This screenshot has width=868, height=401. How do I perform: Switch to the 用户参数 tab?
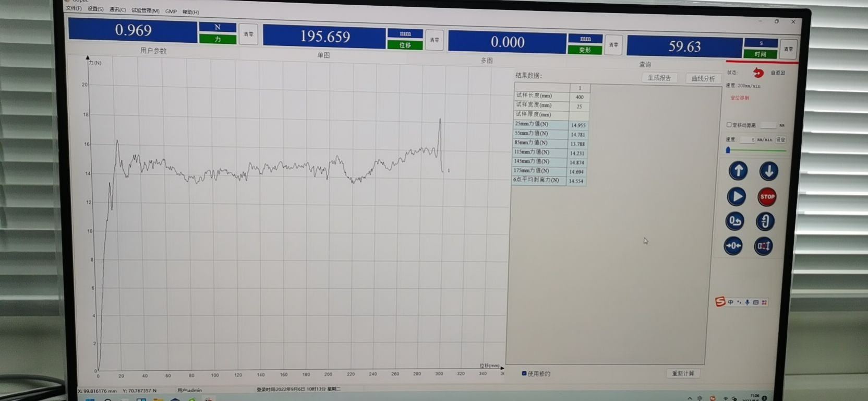[153, 51]
